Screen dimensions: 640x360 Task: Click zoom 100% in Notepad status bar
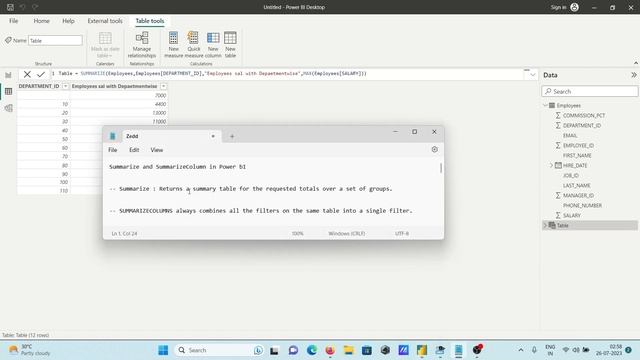click(x=298, y=233)
